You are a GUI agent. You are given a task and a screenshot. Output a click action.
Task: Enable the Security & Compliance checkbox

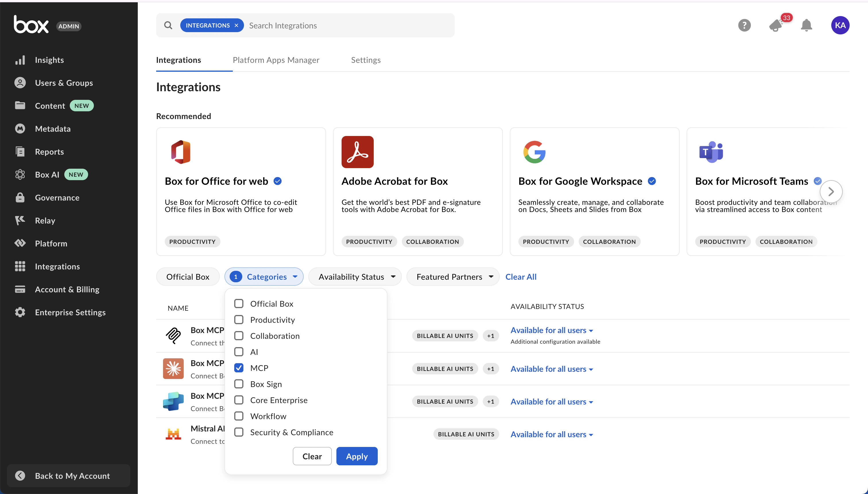(239, 432)
